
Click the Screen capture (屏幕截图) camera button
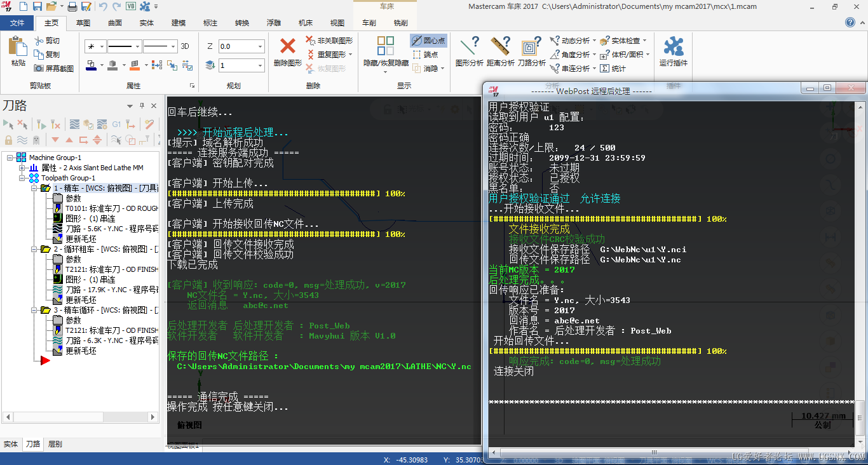[x=54, y=68]
